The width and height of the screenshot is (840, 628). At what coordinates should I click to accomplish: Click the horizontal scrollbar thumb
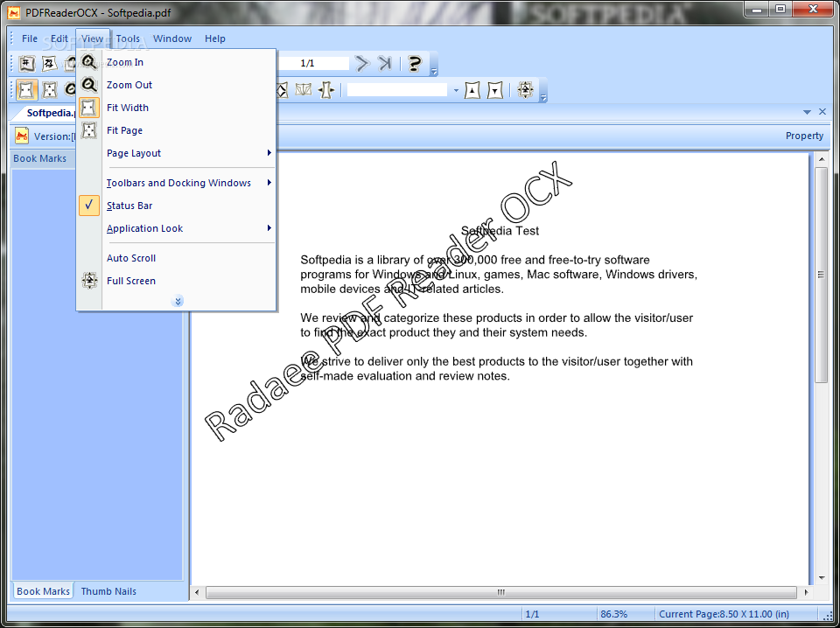pyautogui.click(x=500, y=592)
